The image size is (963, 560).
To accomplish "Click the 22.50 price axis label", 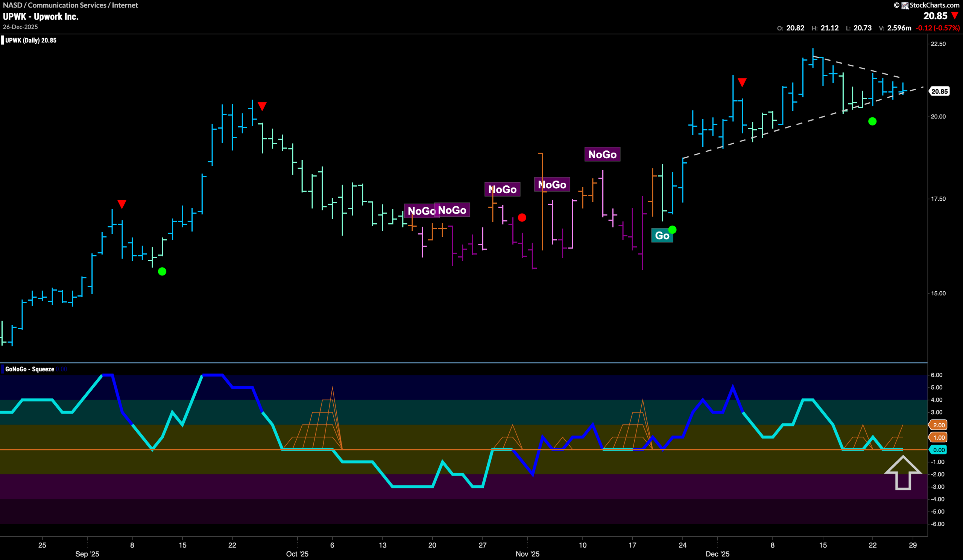I will pos(938,44).
